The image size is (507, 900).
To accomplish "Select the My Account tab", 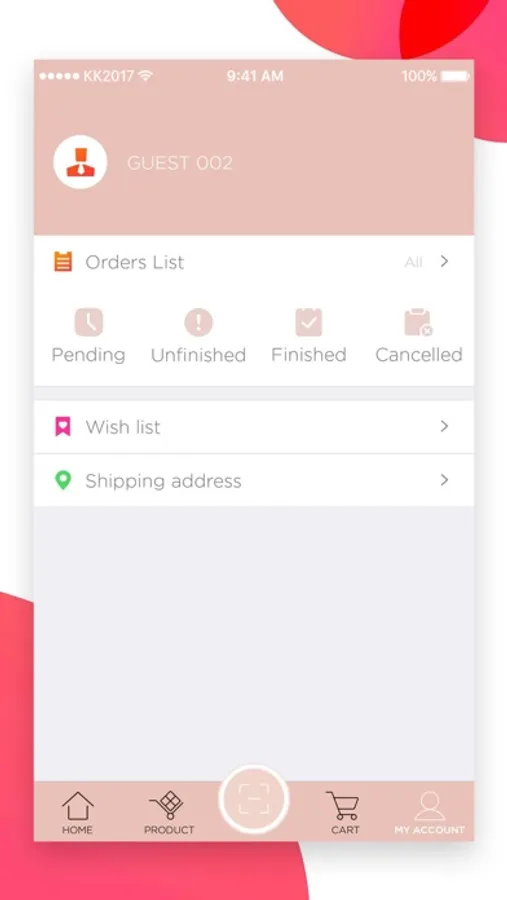I will (429, 812).
